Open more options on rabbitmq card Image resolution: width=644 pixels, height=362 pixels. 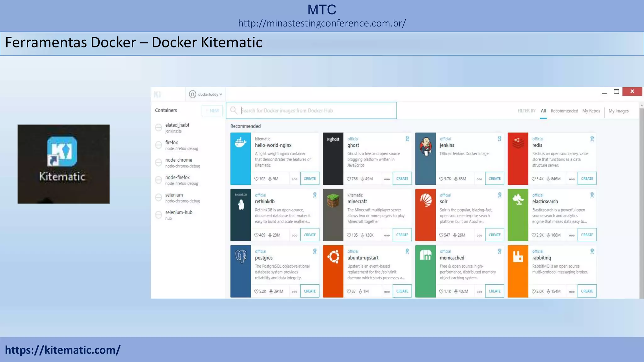(572, 292)
